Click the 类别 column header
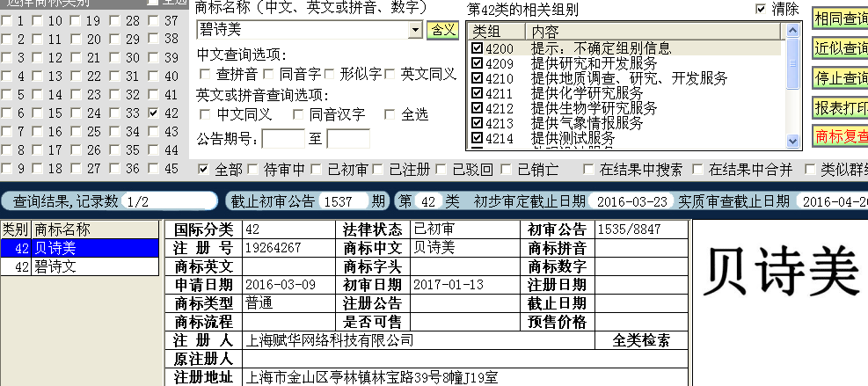The image size is (868, 386). click(x=16, y=229)
